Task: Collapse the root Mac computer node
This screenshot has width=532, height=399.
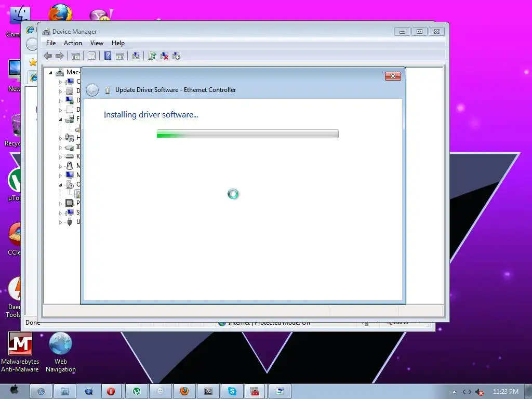Action: tap(50, 73)
